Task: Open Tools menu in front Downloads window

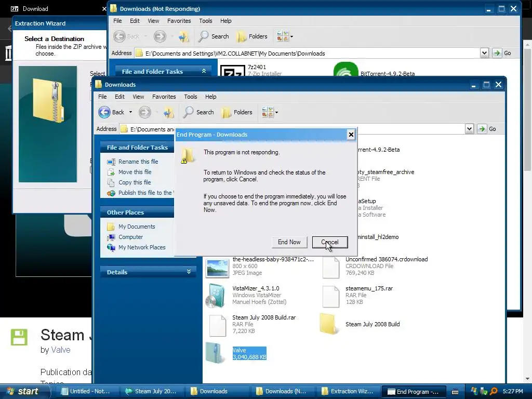Action: point(190,97)
